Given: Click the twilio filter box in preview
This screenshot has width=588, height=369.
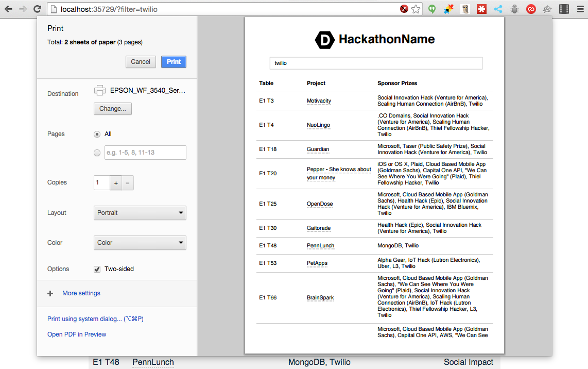Looking at the screenshot, I should (x=376, y=63).
